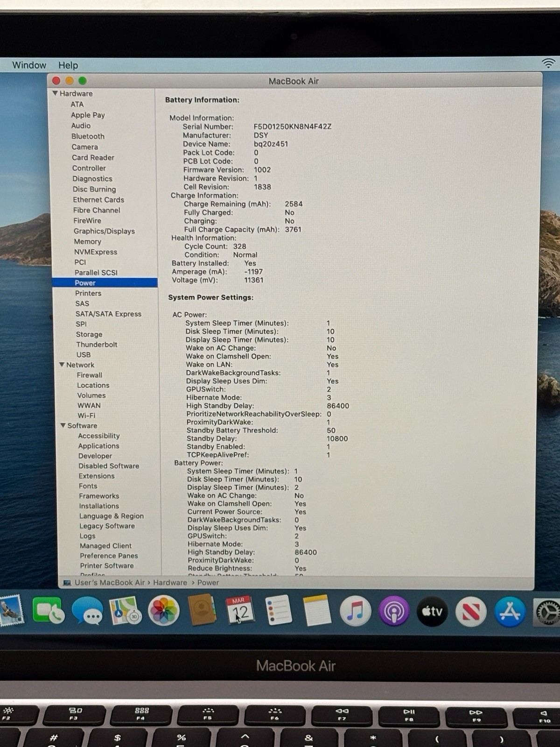Click the serial number F5D01250KN8N4F42Z

293,127
